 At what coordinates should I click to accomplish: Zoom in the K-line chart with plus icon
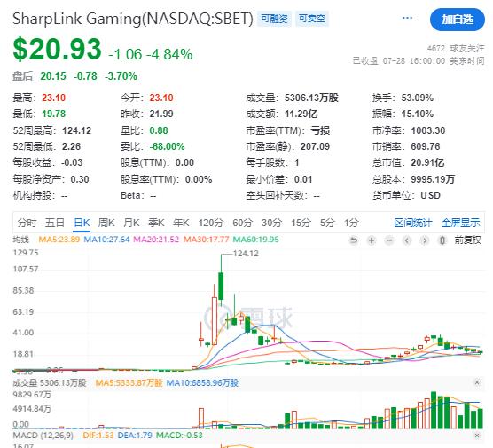tap(372, 240)
